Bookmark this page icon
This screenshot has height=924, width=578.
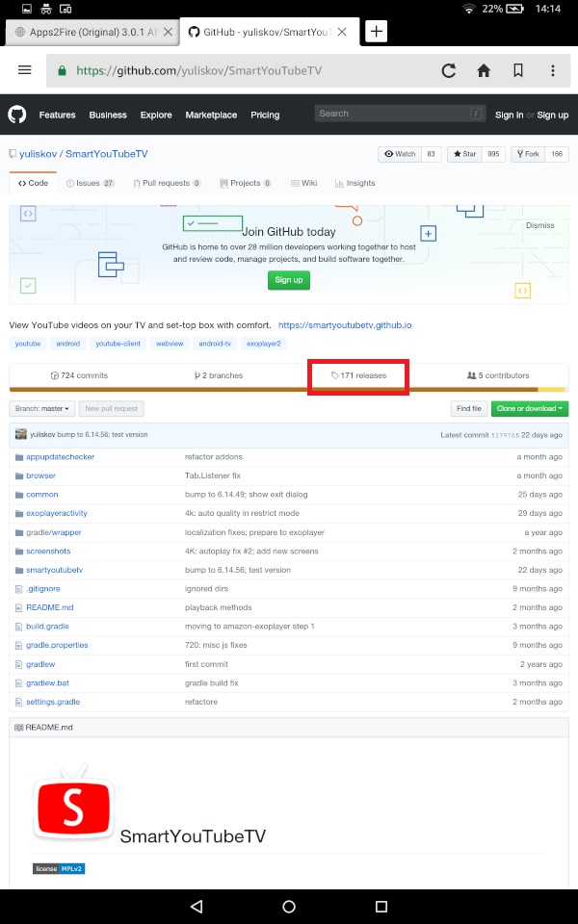[518, 70]
